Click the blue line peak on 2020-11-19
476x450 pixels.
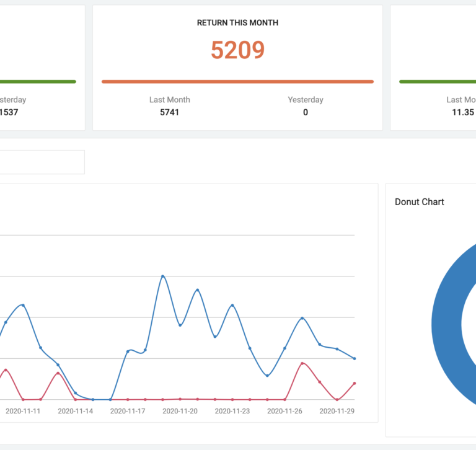(x=162, y=276)
